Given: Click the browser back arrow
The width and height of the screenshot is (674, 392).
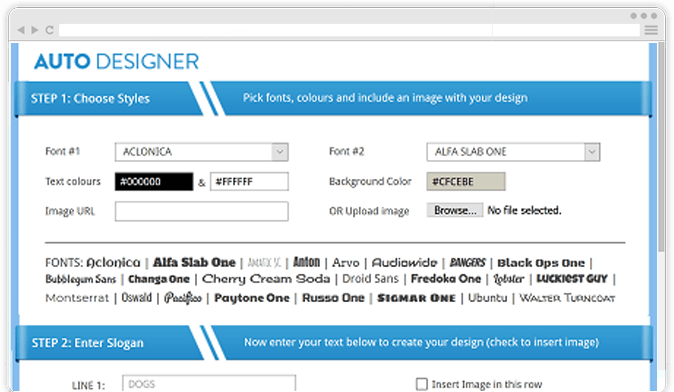Looking at the screenshot, I should click(x=21, y=30).
